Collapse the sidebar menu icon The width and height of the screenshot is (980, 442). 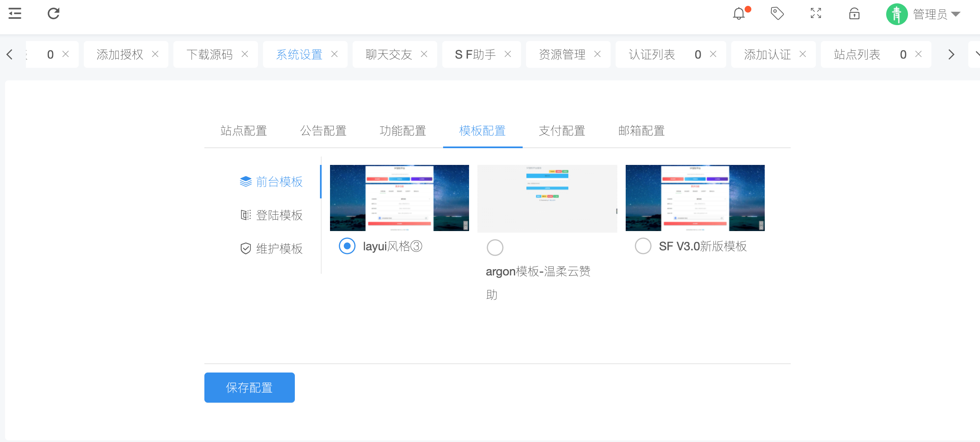pos(15,14)
